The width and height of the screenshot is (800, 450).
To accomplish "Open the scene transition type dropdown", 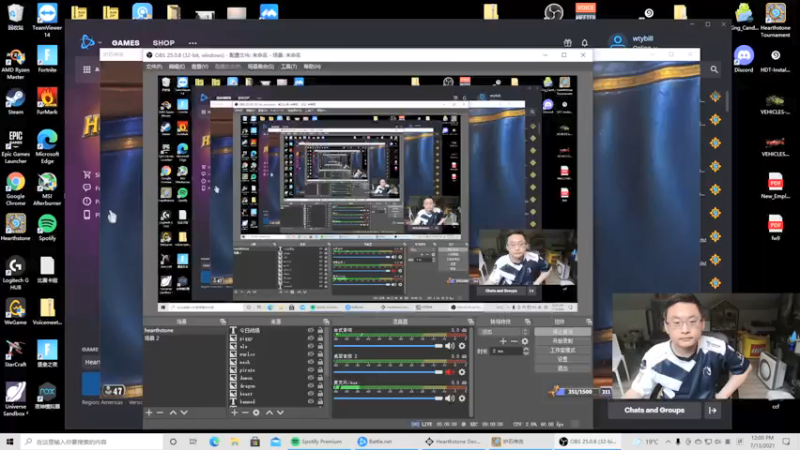I will [503, 331].
